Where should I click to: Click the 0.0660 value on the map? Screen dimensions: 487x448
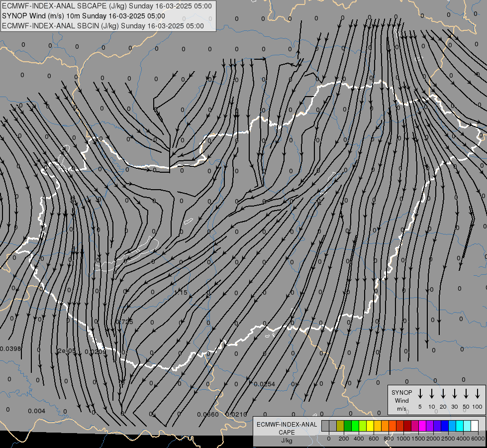pyautogui.click(x=208, y=415)
